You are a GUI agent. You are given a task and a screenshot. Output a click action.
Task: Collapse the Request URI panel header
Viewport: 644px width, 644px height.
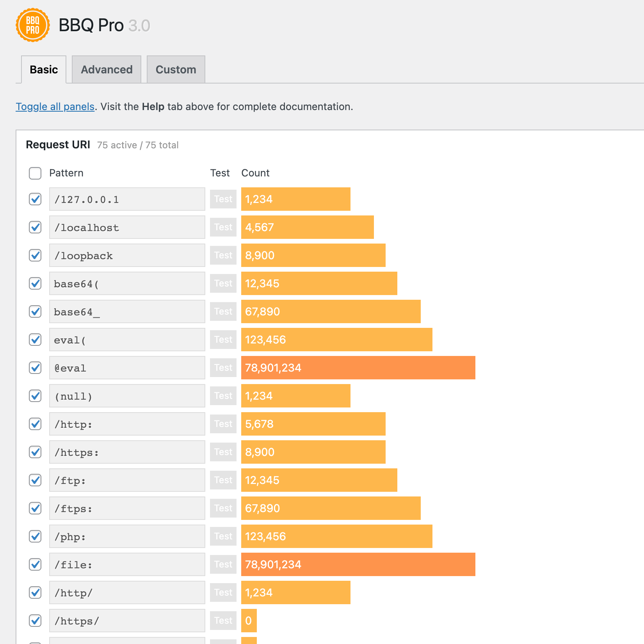(x=58, y=145)
